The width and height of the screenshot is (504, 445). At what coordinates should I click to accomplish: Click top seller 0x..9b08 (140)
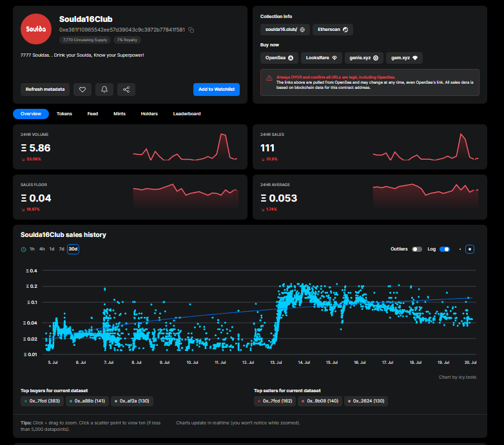320,401
